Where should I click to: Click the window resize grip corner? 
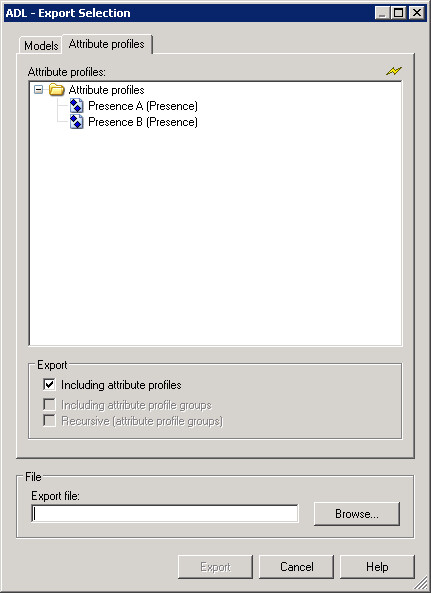422,583
